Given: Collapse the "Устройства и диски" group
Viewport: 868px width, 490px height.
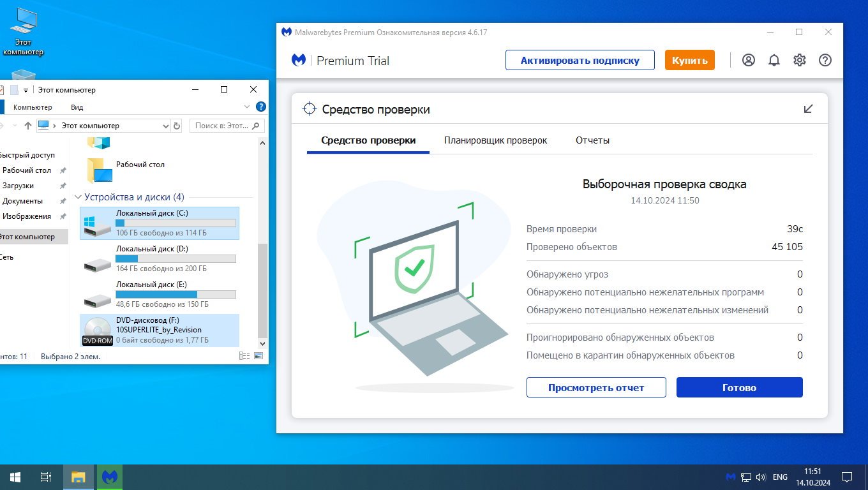Looking at the screenshot, I should (79, 197).
